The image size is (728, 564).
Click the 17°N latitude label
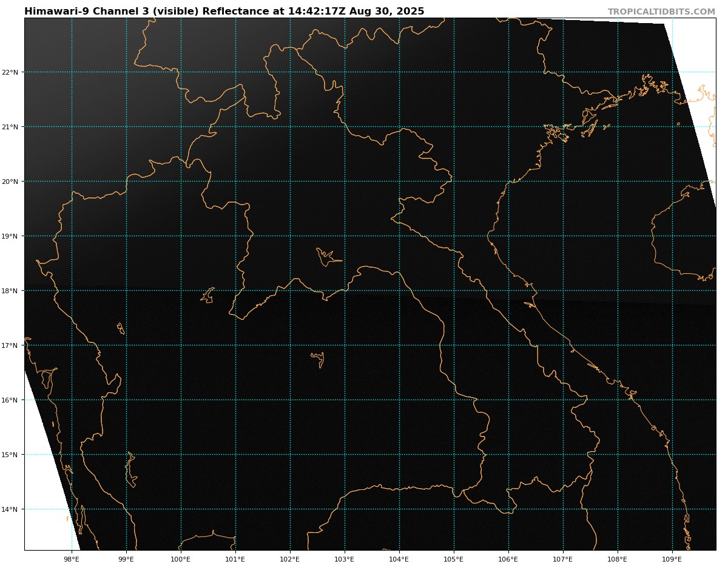pos(11,345)
